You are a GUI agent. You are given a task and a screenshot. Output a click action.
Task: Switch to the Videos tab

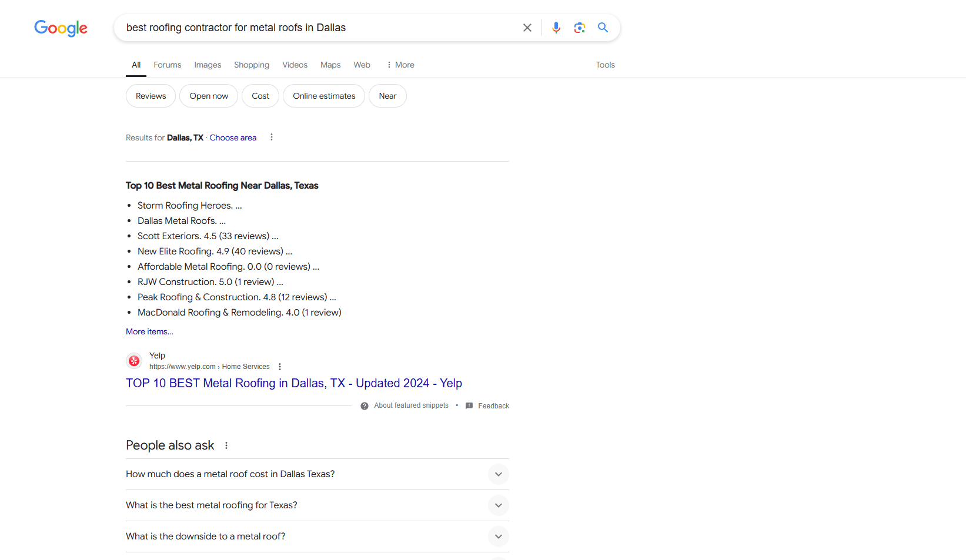click(295, 65)
